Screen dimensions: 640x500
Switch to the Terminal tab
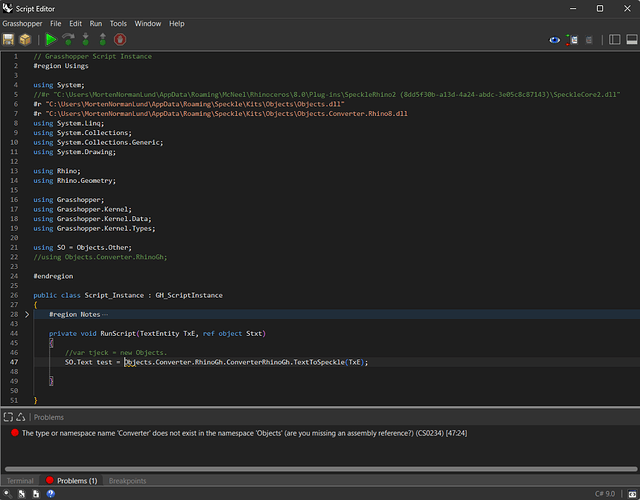(x=20, y=481)
